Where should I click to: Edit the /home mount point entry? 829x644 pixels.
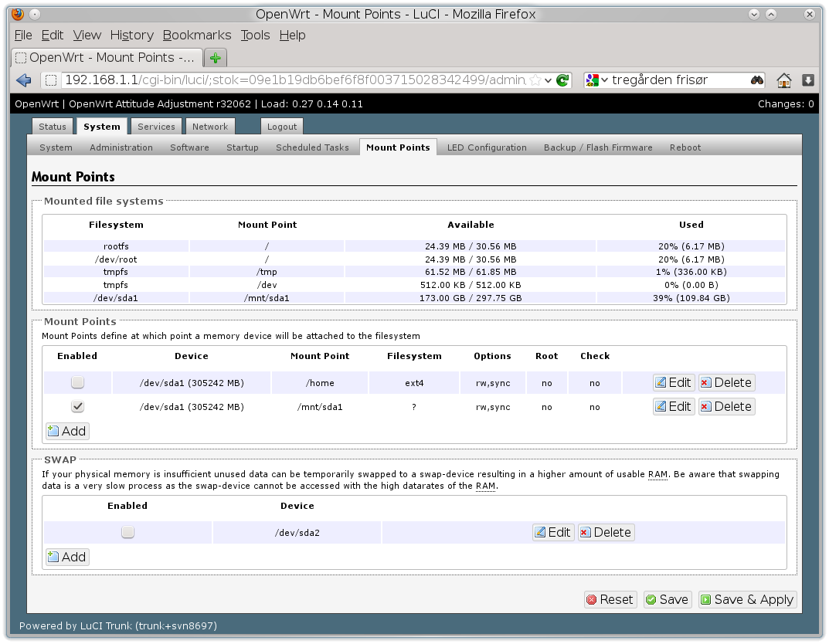674,382
